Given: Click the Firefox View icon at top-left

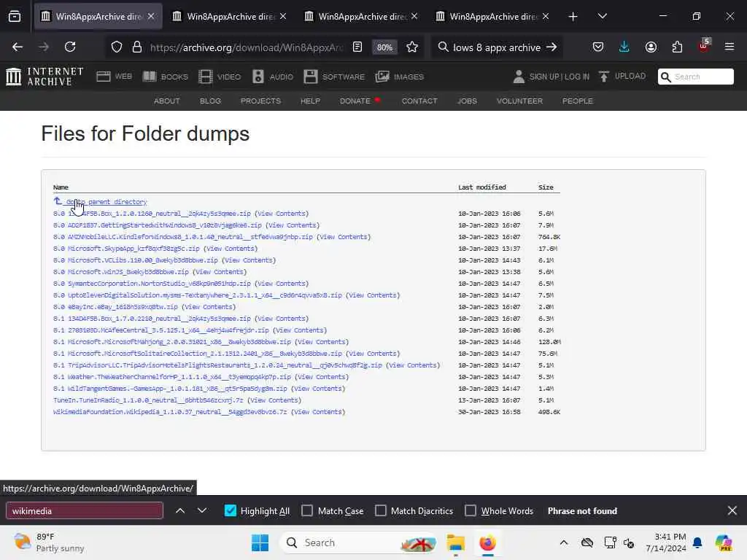Looking at the screenshot, I should pyautogui.click(x=15, y=16).
